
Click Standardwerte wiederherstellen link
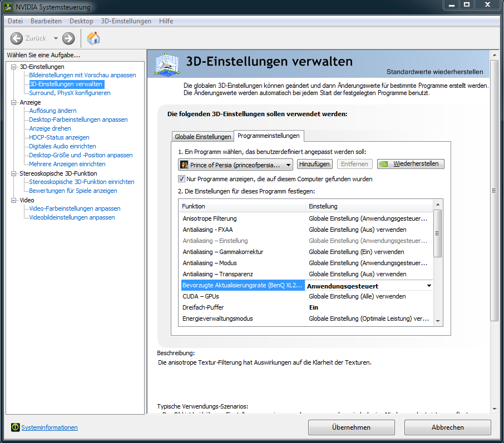click(434, 72)
